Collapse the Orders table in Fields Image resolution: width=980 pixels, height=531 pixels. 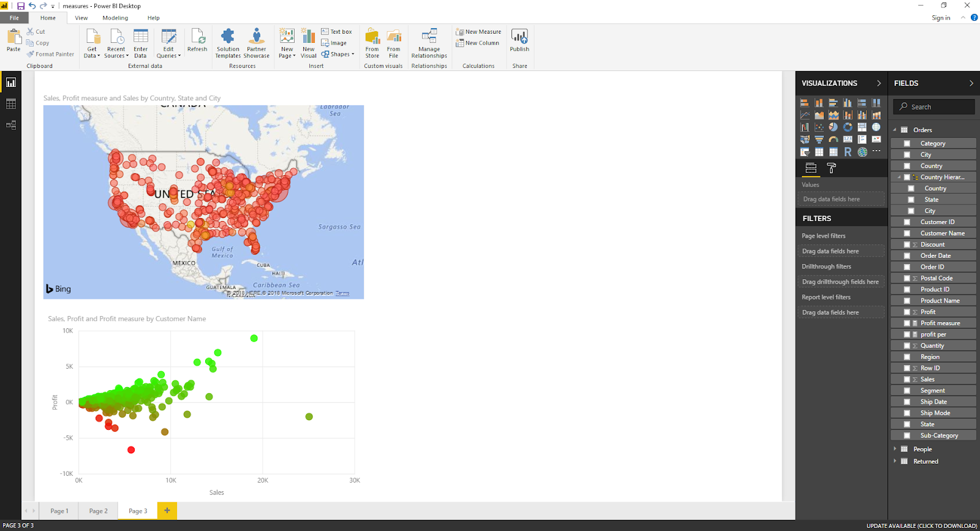tap(895, 130)
